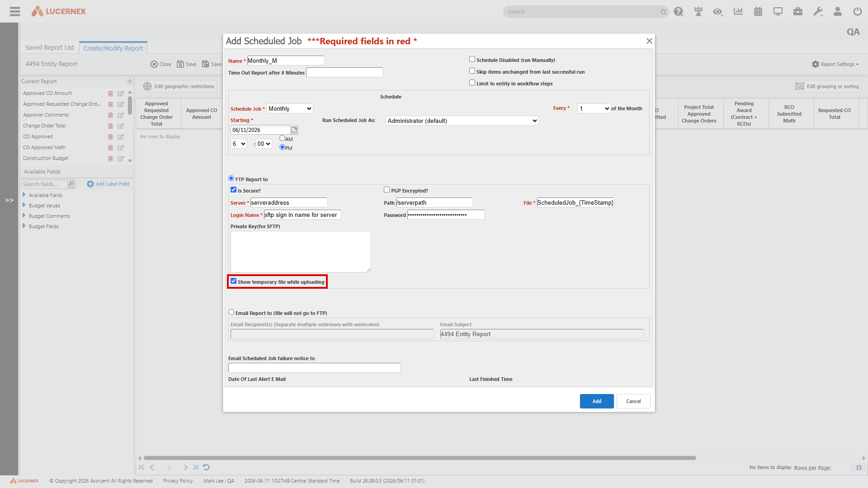
Task: Click the Private Key(for SFTP) text area
Action: click(301, 252)
